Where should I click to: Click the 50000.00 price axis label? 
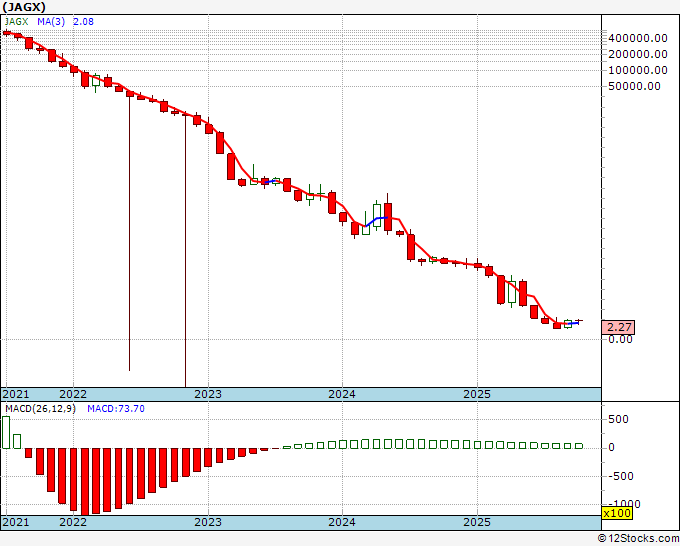pos(635,86)
